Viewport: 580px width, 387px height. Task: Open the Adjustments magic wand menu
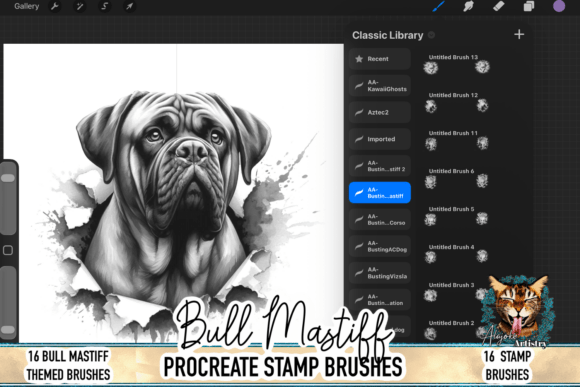(80, 6)
